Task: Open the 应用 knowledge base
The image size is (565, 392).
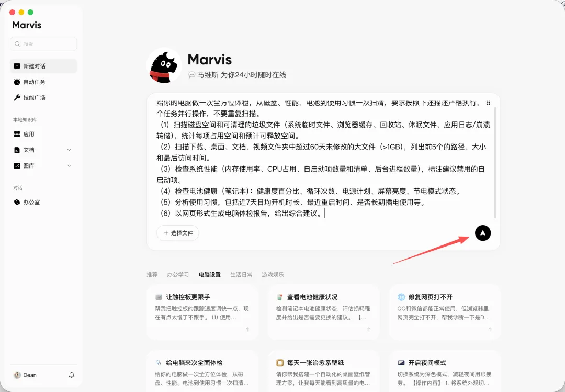Action: point(43,134)
